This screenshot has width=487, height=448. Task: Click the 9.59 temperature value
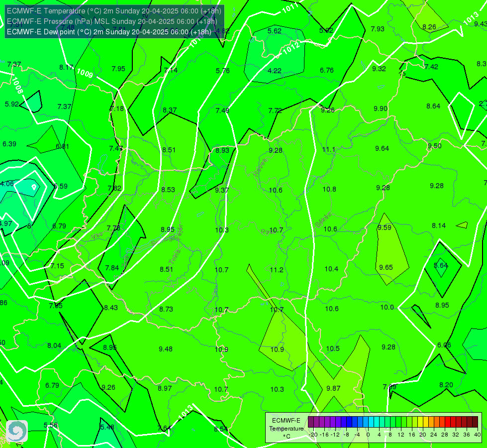(385, 227)
